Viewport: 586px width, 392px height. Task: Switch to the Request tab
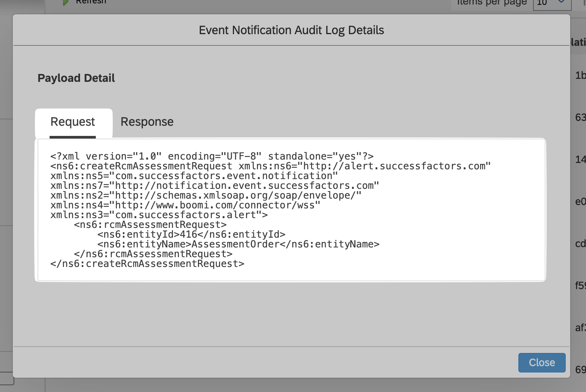[x=73, y=122]
